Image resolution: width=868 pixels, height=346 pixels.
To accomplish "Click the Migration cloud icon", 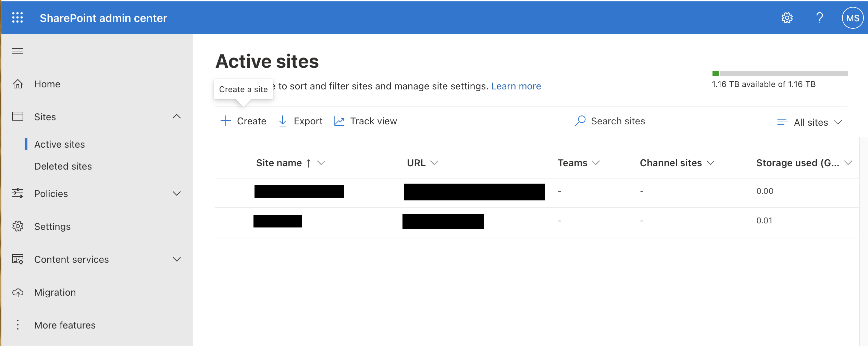I will point(18,292).
